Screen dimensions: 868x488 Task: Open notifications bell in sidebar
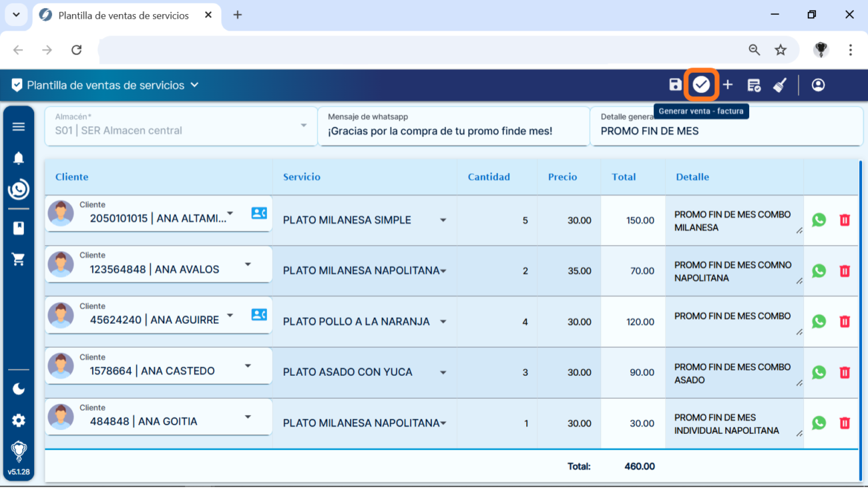[x=19, y=158]
